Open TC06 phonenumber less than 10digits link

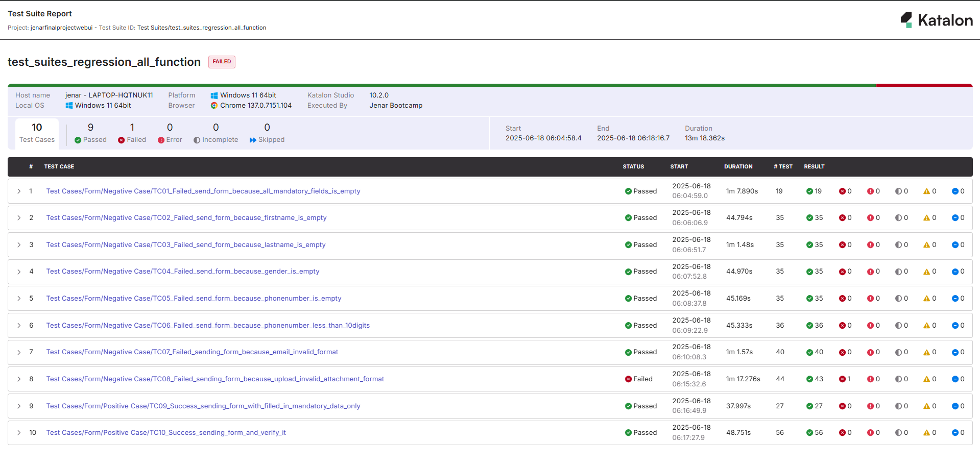208,326
